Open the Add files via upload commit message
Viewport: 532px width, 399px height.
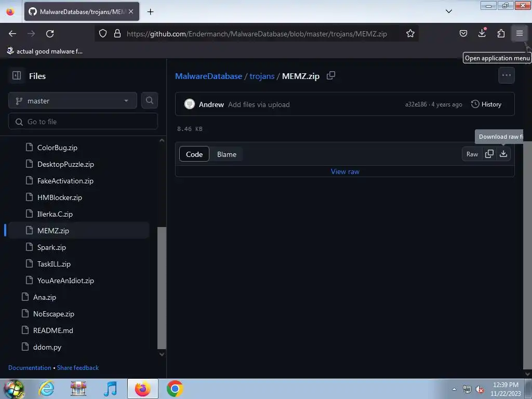(x=259, y=104)
